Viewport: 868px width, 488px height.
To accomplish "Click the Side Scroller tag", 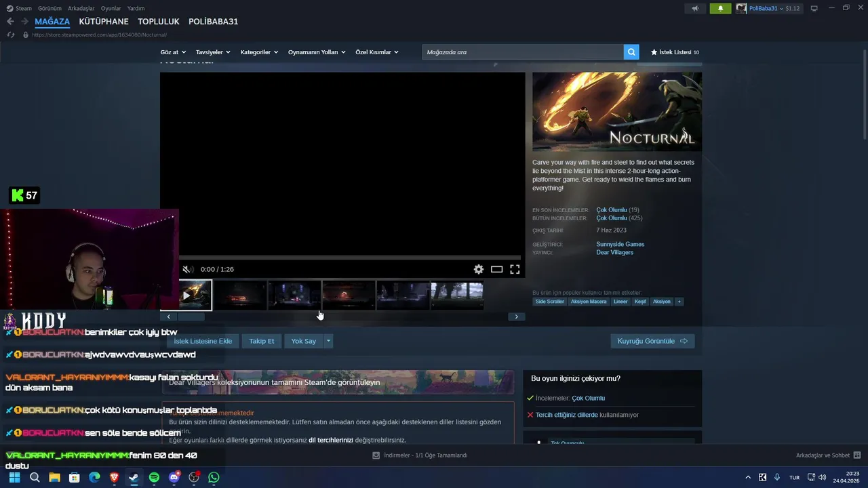I will click(550, 302).
